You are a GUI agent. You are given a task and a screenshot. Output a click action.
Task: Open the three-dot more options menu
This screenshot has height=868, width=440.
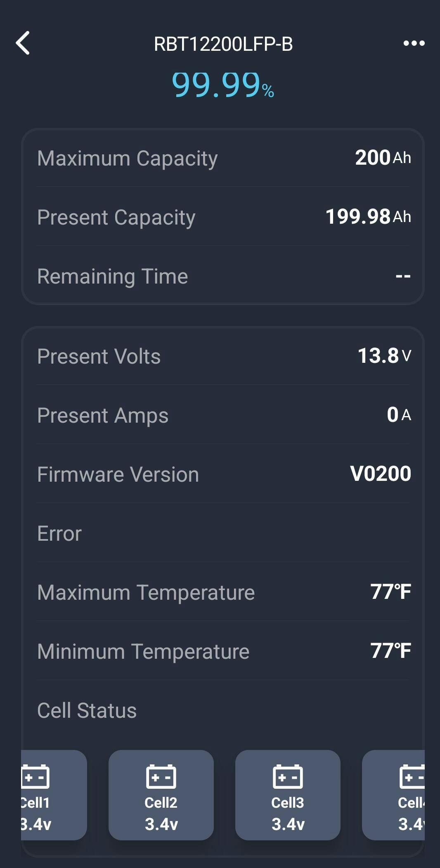pos(414,43)
